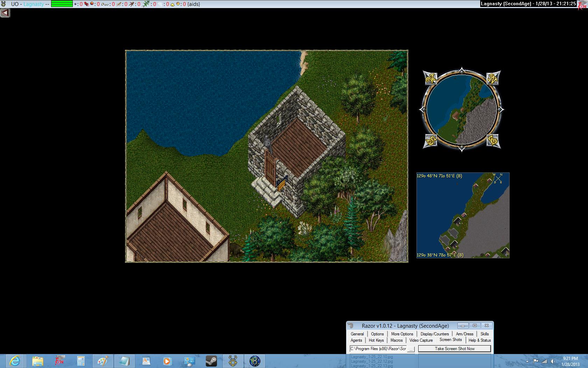The width and height of the screenshot is (588, 368).
Task: Click the screenshot folder path field
Action: [x=378, y=349]
